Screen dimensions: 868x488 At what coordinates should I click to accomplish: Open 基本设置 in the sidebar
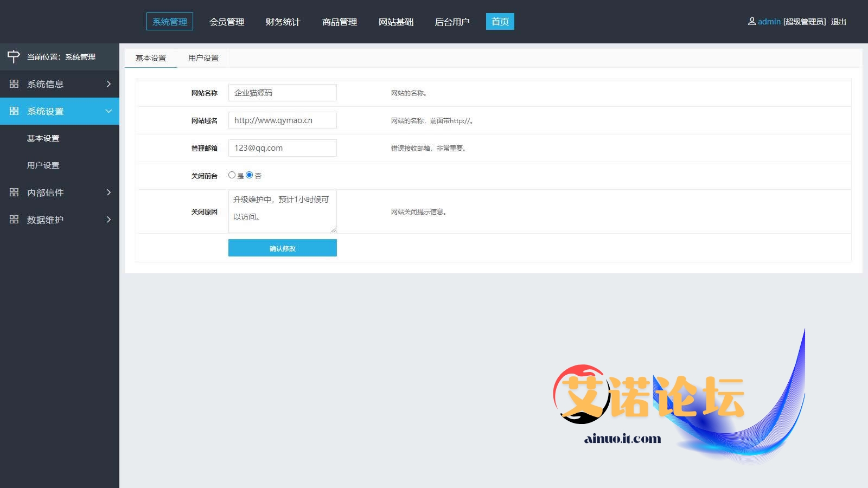point(43,138)
